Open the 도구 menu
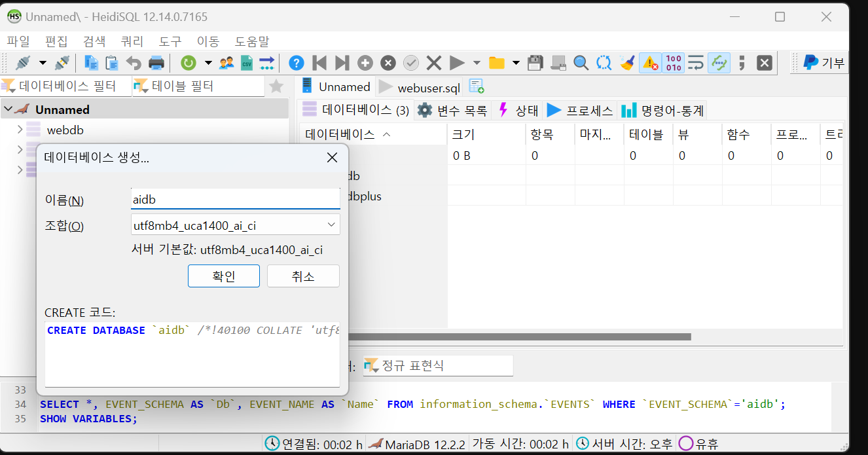 coord(170,41)
